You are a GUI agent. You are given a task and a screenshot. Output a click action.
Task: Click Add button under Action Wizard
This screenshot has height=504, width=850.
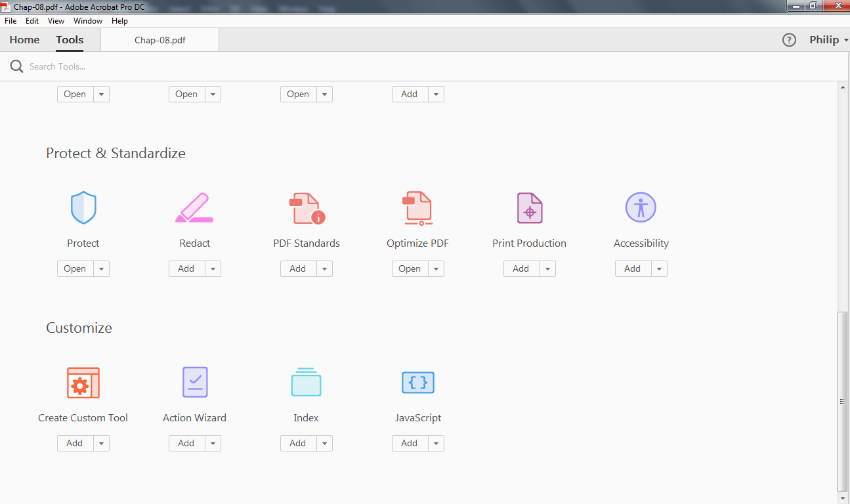[186, 444]
